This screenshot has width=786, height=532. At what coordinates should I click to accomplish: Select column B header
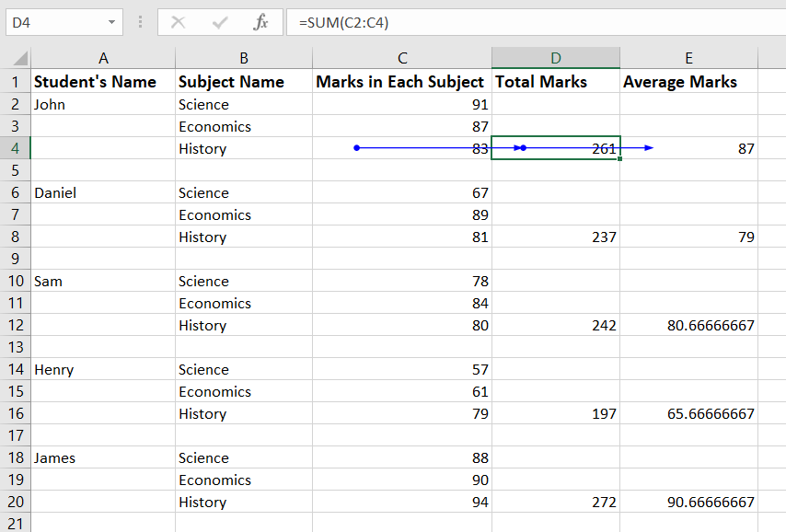(x=244, y=58)
